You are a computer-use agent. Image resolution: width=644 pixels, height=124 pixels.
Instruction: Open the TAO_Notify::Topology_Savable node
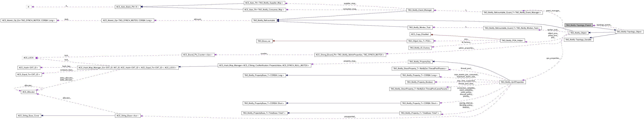point(579,40)
